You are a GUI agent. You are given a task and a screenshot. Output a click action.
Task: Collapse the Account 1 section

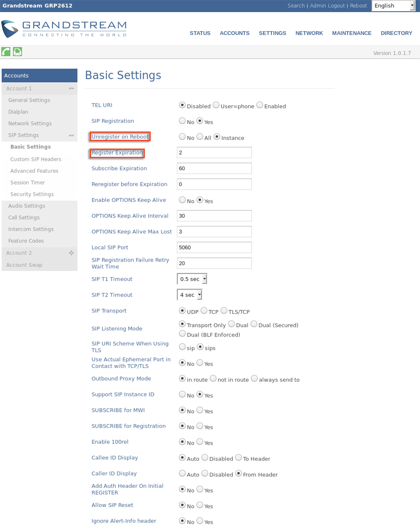(71, 89)
